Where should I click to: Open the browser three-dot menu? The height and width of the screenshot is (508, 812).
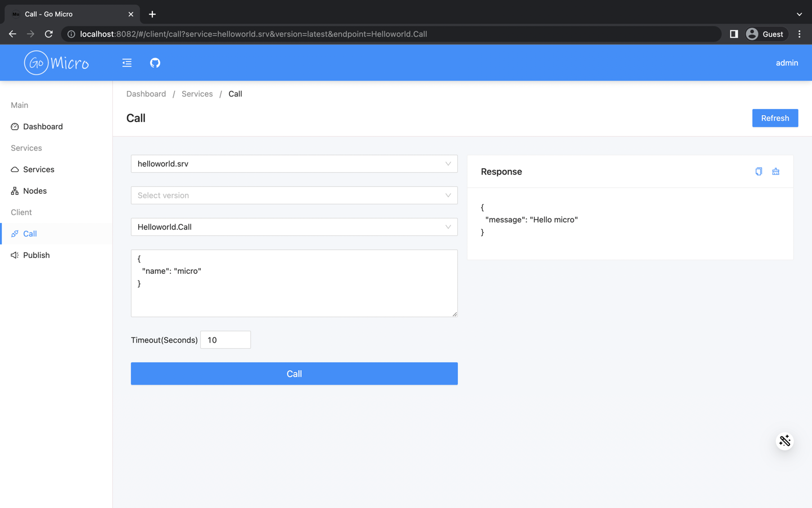click(800, 34)
